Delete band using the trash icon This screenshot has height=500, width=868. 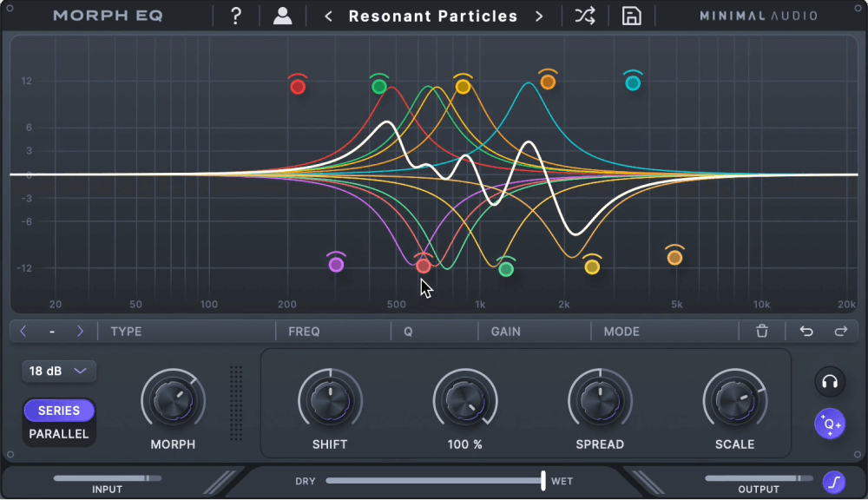point(762,331)
